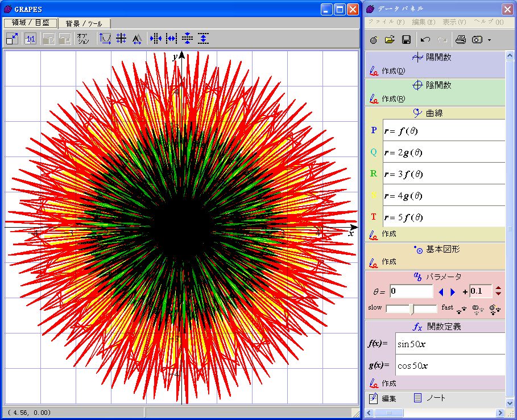Open the オプション options button
The image size is (517, 420).
83,39
